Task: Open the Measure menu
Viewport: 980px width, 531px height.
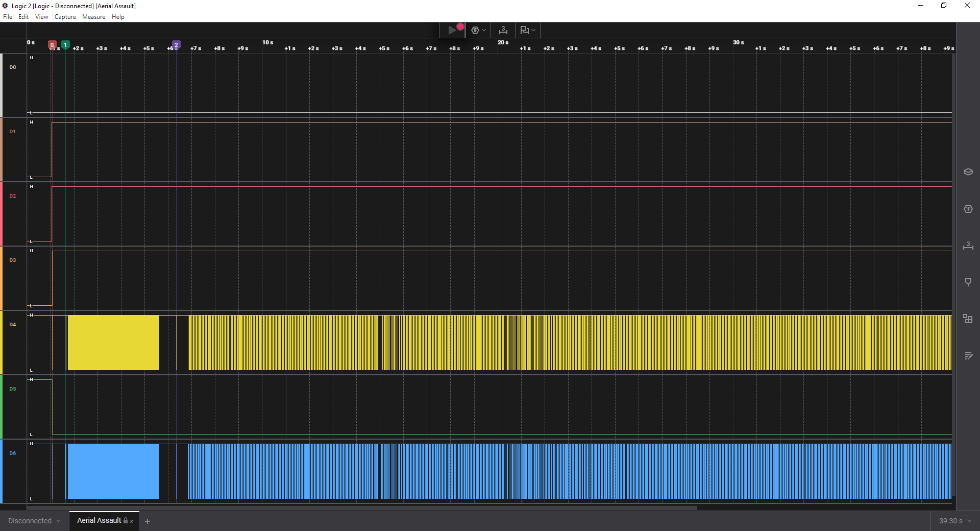Action: point(93,17)
